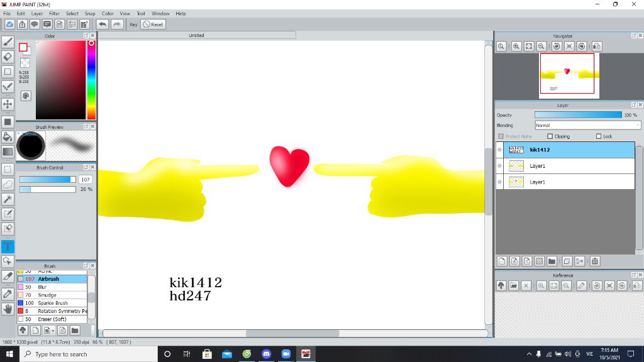This screenshot has height=362, width=644.
Task: Click the layer Opacity slider
Action: pyautogui.click(x=579, y=115)
